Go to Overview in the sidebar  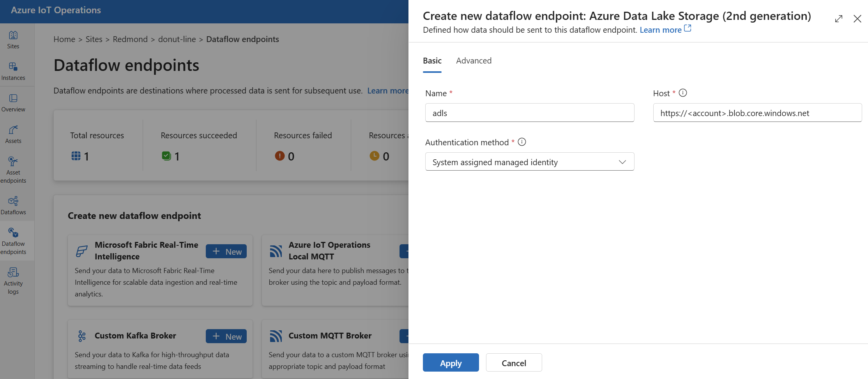tap(13, 103)
